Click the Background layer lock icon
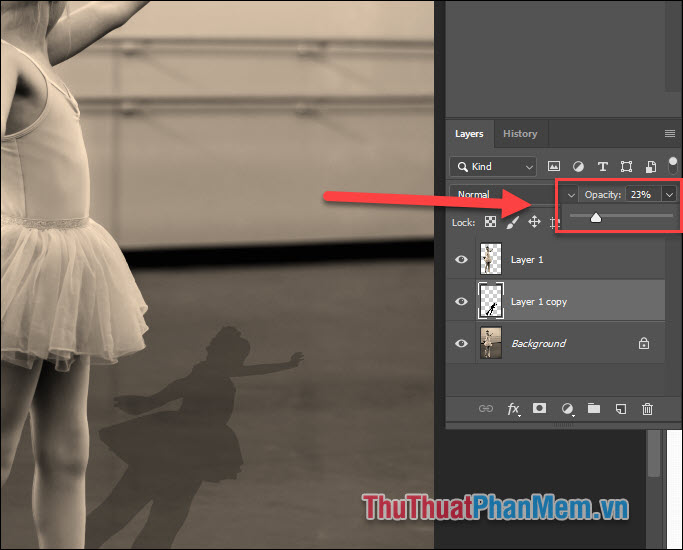 click(x=644, y=344)
